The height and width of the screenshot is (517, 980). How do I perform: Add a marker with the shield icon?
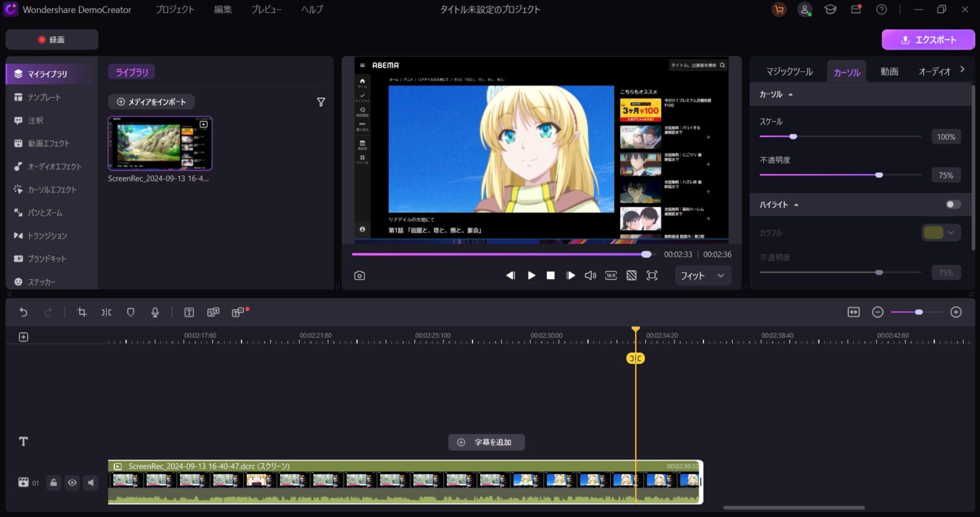click(131, 312)
